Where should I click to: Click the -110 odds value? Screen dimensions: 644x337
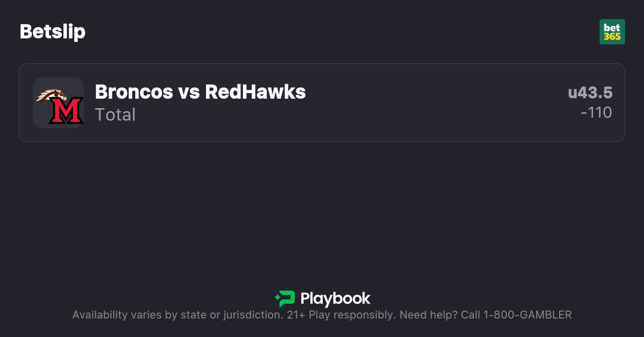(597, 113)
